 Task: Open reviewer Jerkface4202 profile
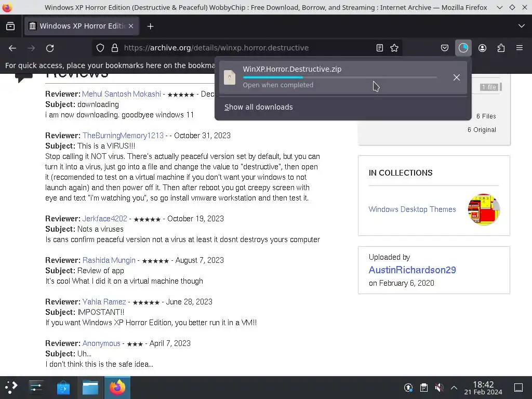(x=104, y=219)
